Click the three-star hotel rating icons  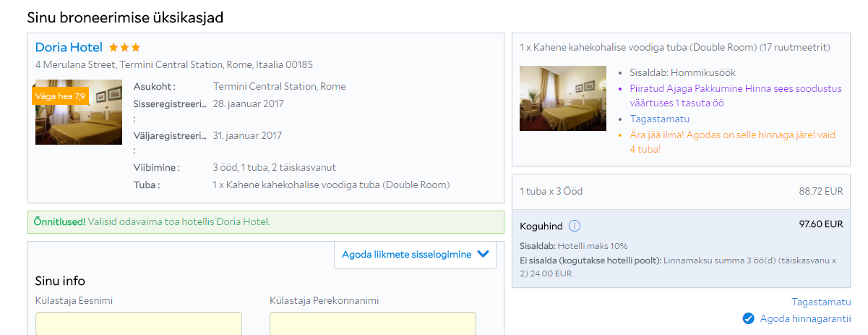(125, 48)
